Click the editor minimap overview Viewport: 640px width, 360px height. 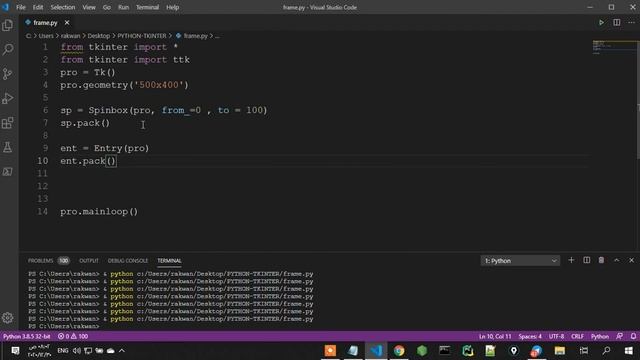613,47
